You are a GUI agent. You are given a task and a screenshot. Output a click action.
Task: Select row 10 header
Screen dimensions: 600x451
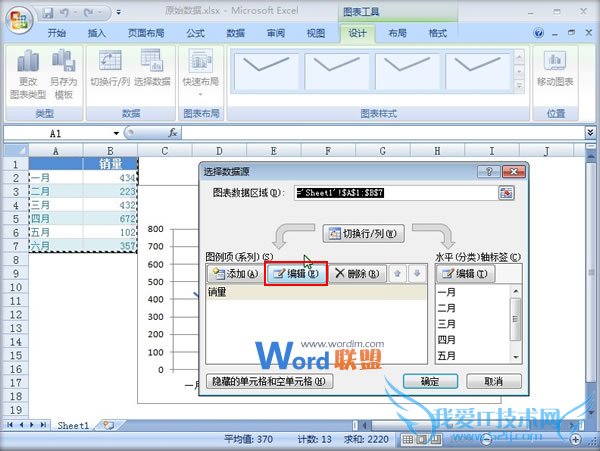pyautogui.click(x=16, y=287)
